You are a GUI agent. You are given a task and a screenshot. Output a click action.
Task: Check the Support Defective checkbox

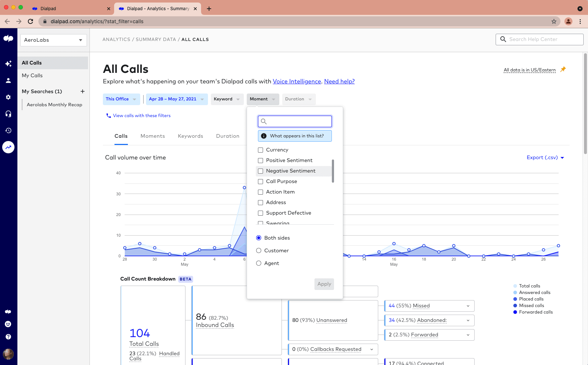click(260, 213)
